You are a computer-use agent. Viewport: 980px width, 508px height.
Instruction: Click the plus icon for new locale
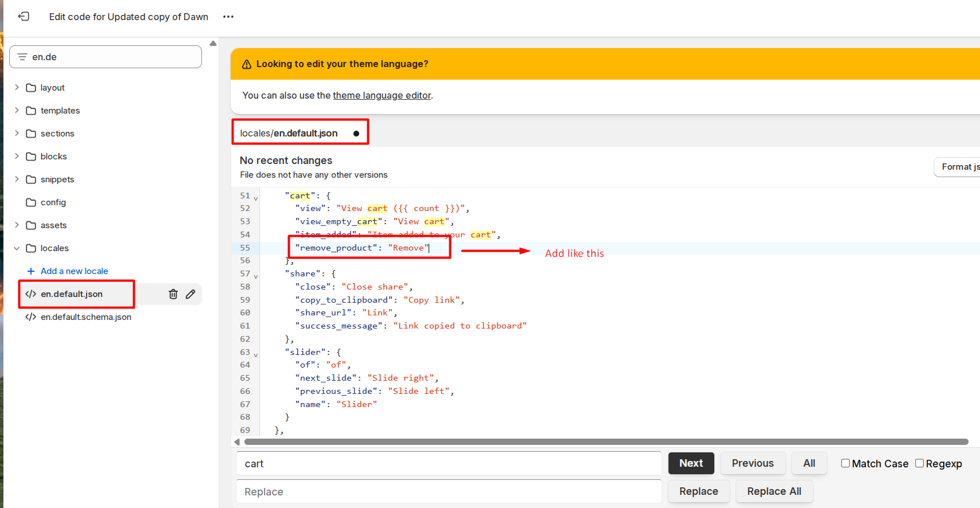click(x=31, y=271)
